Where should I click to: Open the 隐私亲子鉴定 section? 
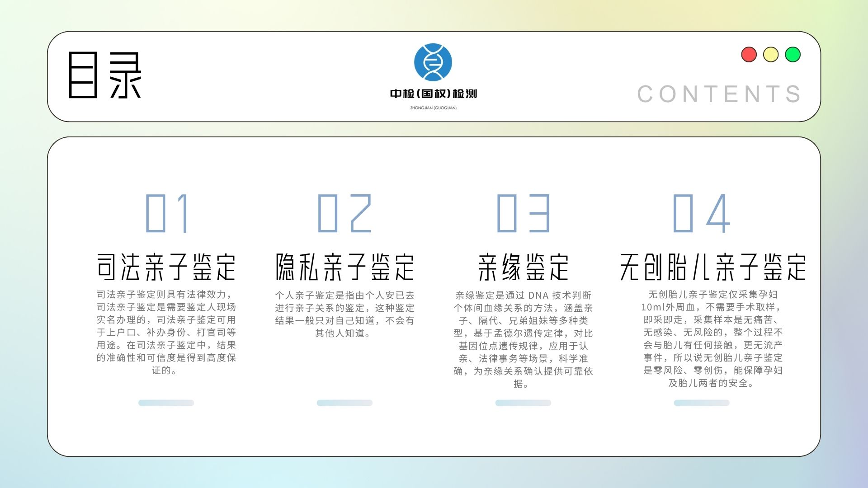tap(345, 267)
